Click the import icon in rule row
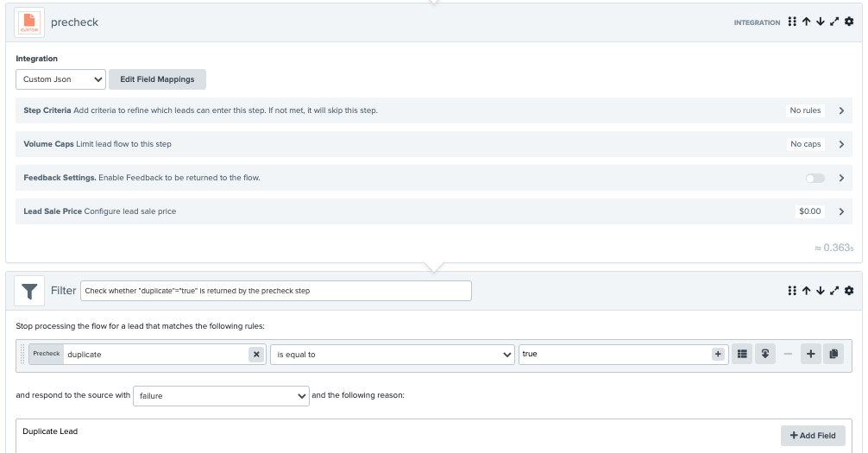This screenshot has height=453, width=868. coord(765,354)
